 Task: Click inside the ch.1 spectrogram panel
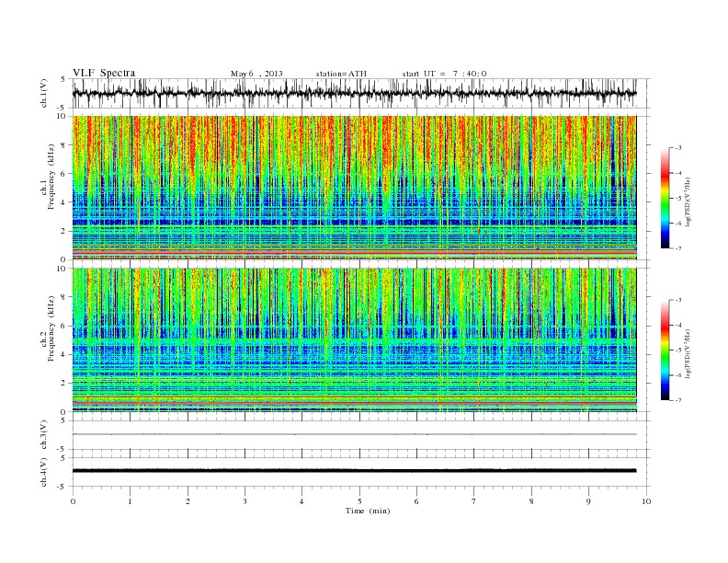pyautogui.click(x=354, y=188)
